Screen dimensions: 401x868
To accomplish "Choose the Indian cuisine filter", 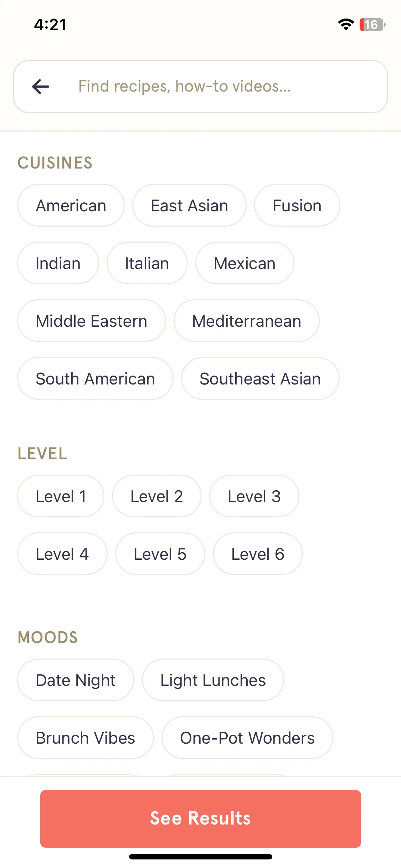I will coord(58,263).
